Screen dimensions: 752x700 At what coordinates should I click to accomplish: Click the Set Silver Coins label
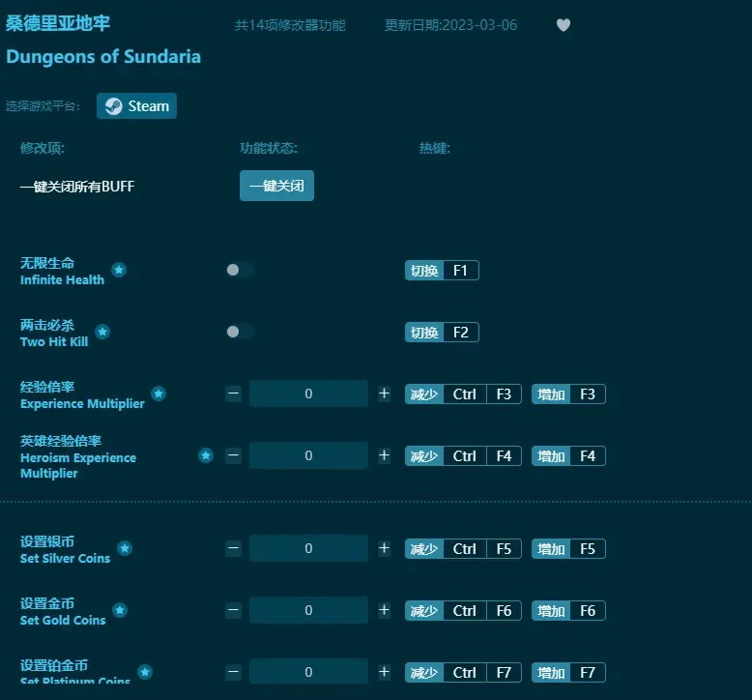point(65,558)
